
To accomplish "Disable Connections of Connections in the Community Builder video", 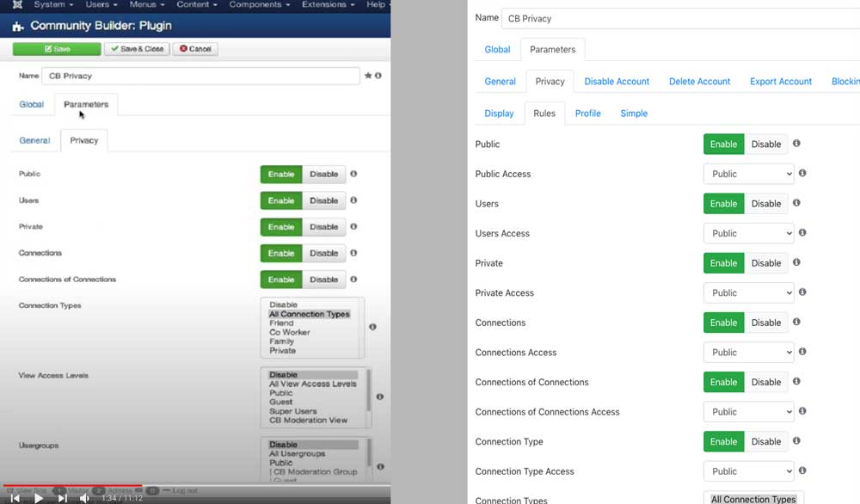I will [x=324, y=280].
